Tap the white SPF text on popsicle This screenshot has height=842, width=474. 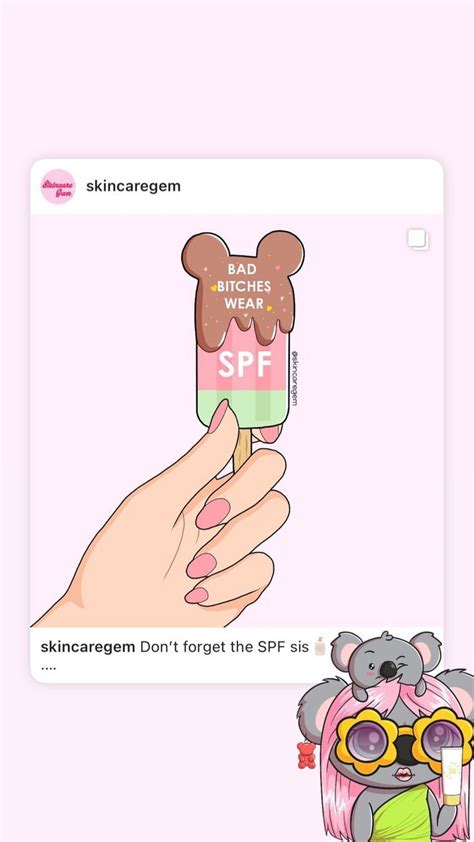(x=244, y=365)
